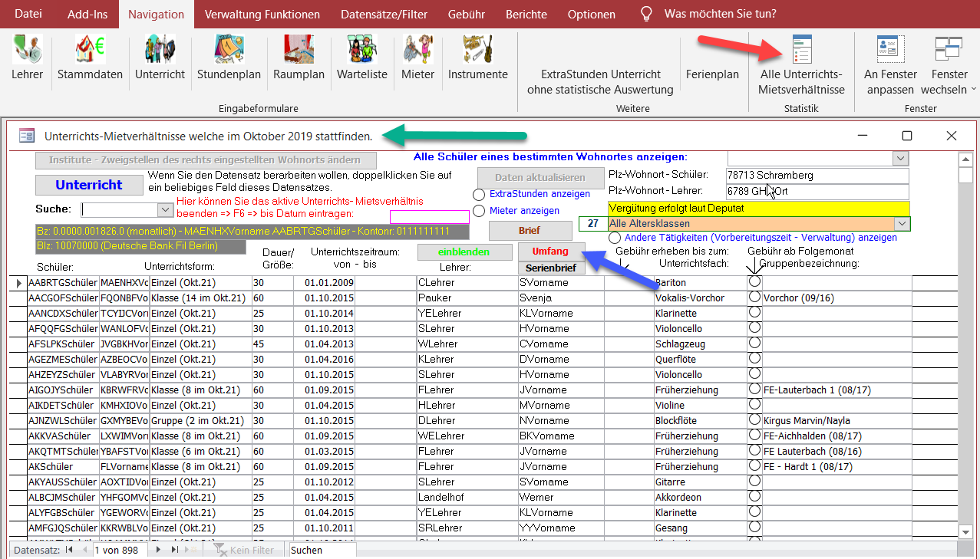Toggle Andere Tätigkeiten anzeigen option
The image size is (980, 559).
coord(615,238)
